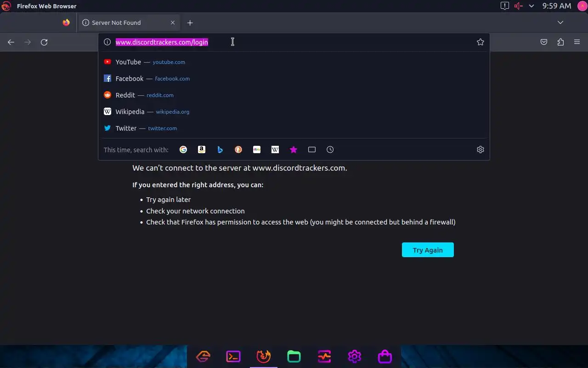Search with Bing this time
The width and height of the screenshot is (588, 368).
tap(220, 149)
